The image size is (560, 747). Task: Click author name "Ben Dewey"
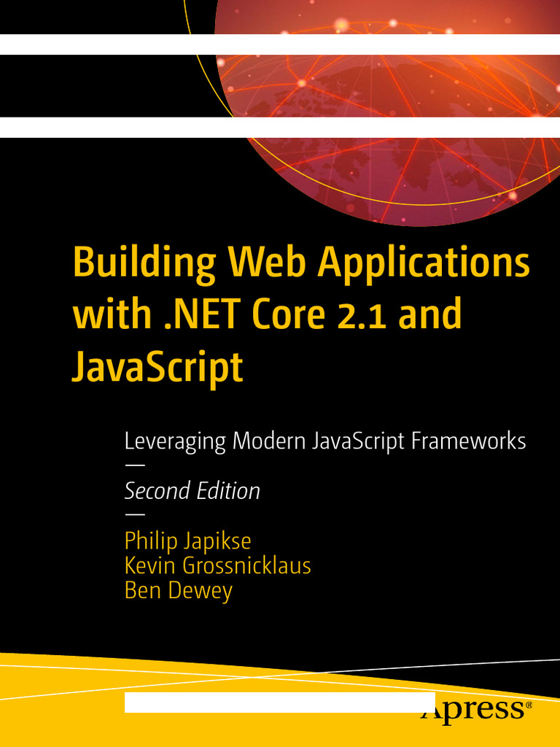179,591
